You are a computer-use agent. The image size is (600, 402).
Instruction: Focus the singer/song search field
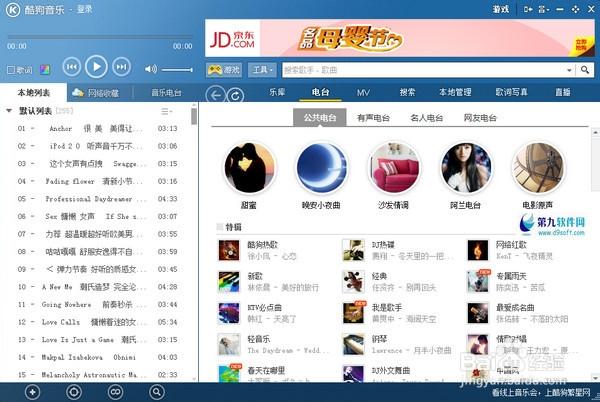(x=423, y=70)
